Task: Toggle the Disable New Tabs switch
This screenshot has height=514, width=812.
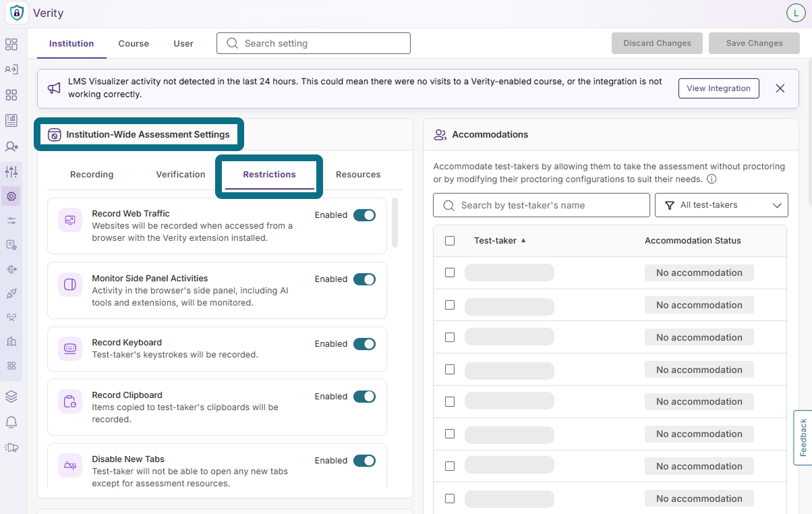Action: [364, 461]
